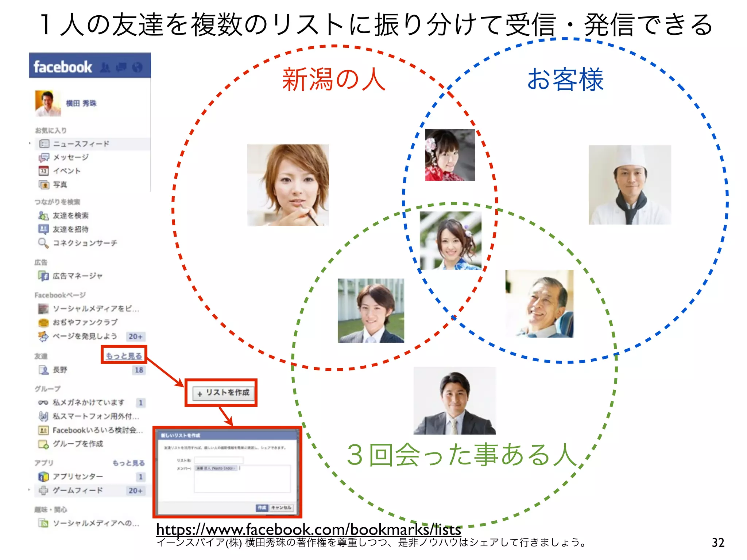Click the 20+ badge beside ページを発見しよう
This screenshot has height=560, width=747.
click(x=135, y=337)
